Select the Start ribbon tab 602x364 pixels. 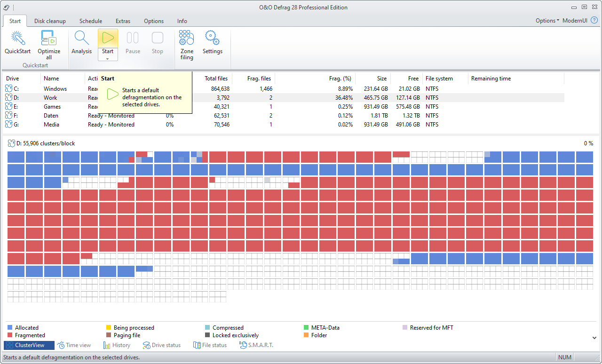tap(15, 21)
